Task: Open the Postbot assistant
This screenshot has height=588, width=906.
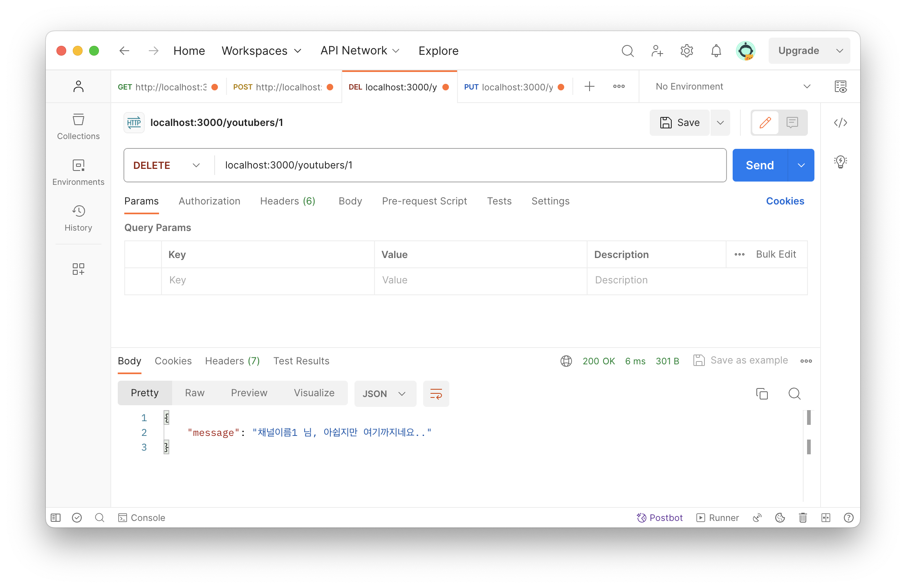Action: [x=659, y=518]
